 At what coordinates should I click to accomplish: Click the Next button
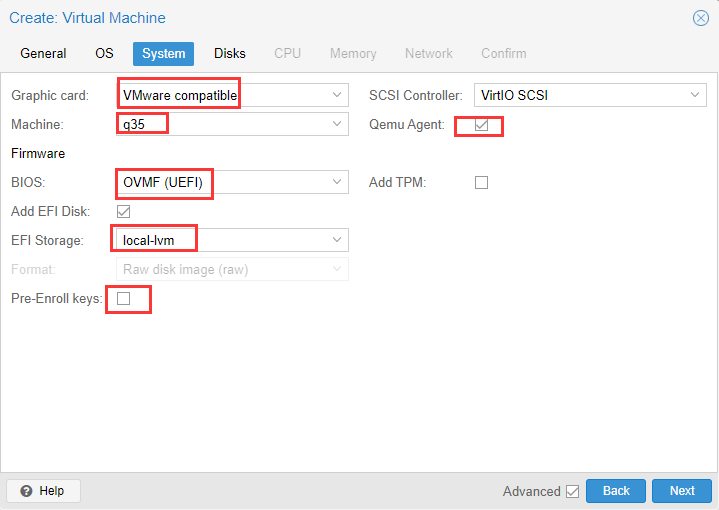point(682,491)
